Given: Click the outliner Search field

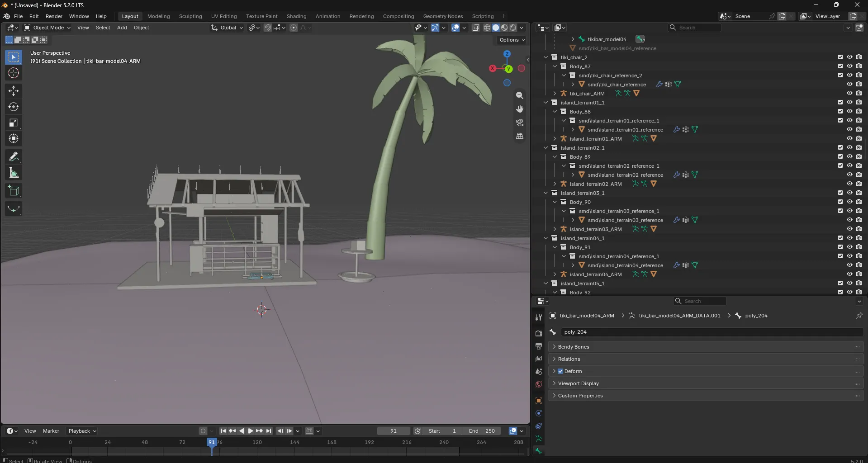Looking at the screenshot, I should coord(695,28).
